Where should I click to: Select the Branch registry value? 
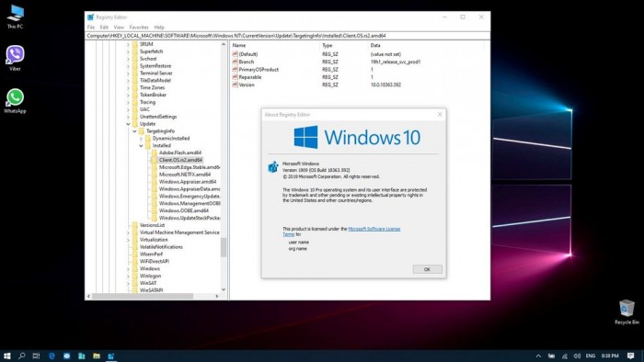(247, 62)
